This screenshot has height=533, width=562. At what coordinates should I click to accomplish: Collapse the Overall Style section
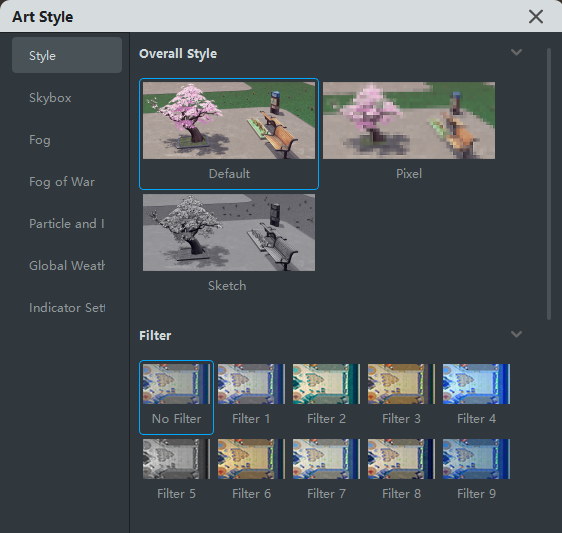point(516,52)
